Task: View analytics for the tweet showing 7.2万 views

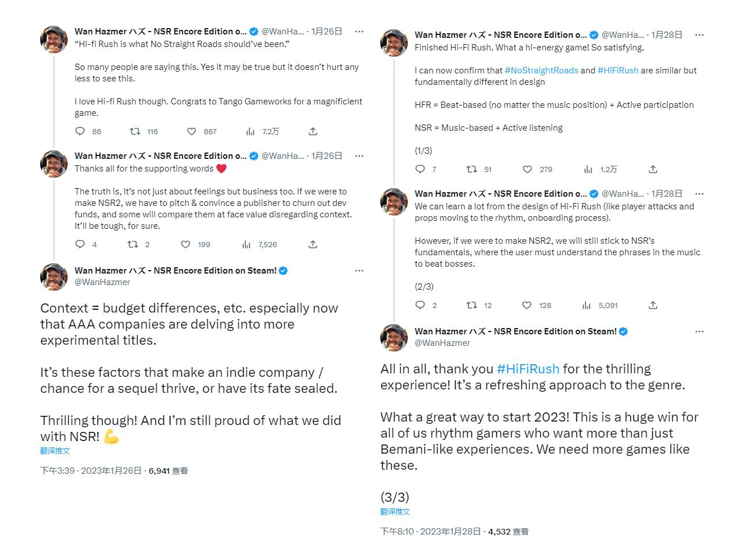Action: (250, 131)
